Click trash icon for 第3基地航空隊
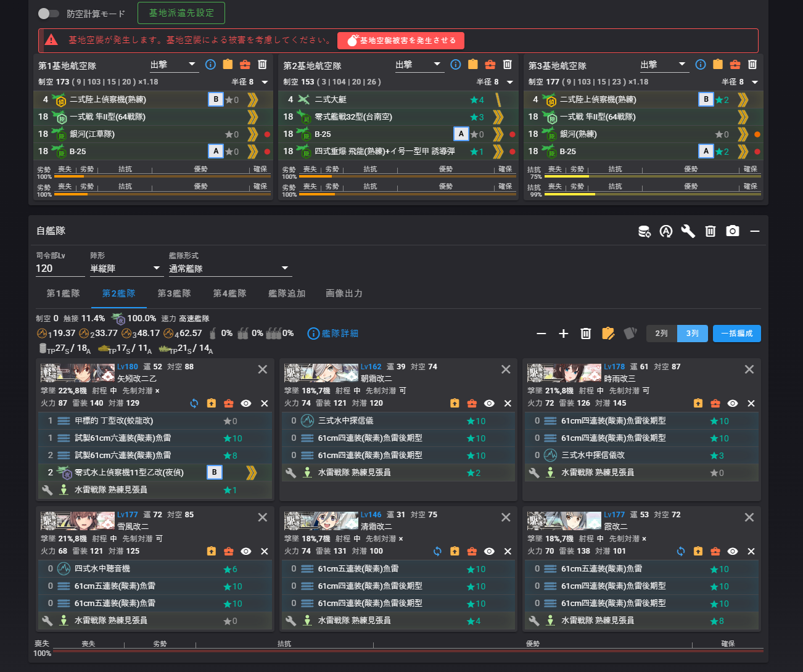The width and height of the screenshot is (803, 672). pos(752,65)
